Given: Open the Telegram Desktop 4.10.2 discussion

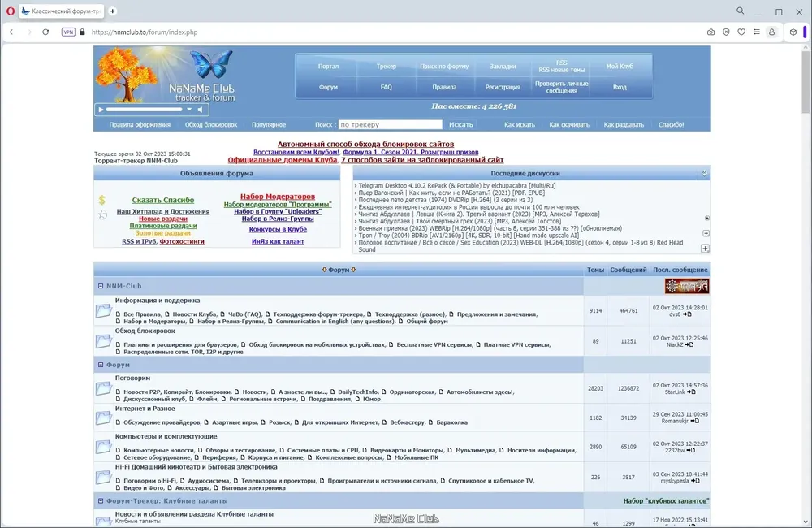Looking at the screenshot, I should pyautogui.click(x=456, y=185).
